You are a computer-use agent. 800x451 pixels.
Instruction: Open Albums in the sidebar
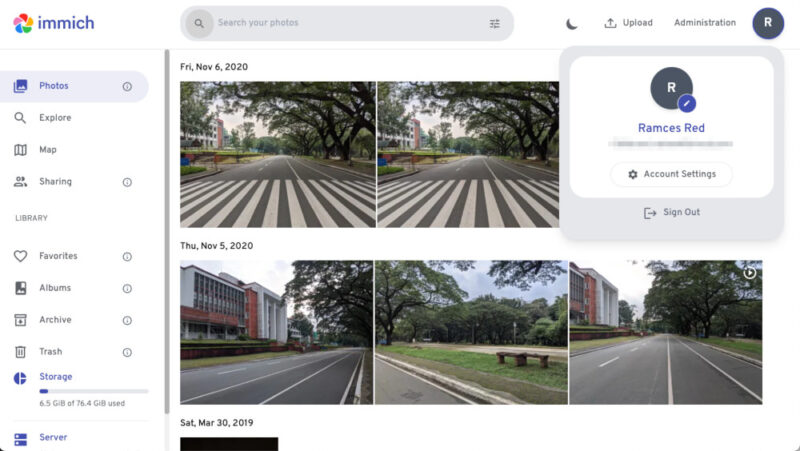pos(74,288)
